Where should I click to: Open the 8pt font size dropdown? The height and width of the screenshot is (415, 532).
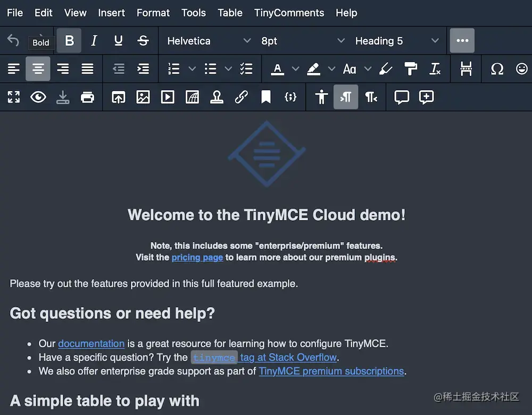pyautogui.click(x=303, y=41)
